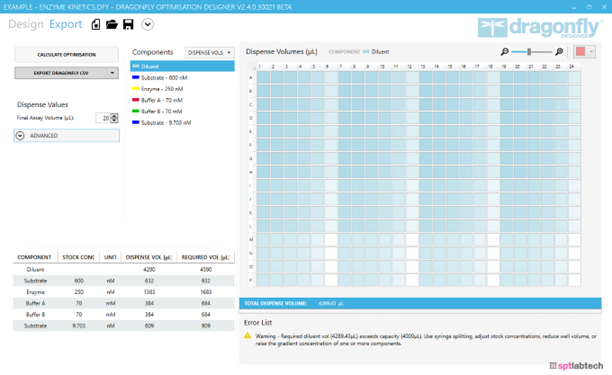The height and width of the screenshot is (375, 612).
Task: Click plate row header P
Action: 252,280
